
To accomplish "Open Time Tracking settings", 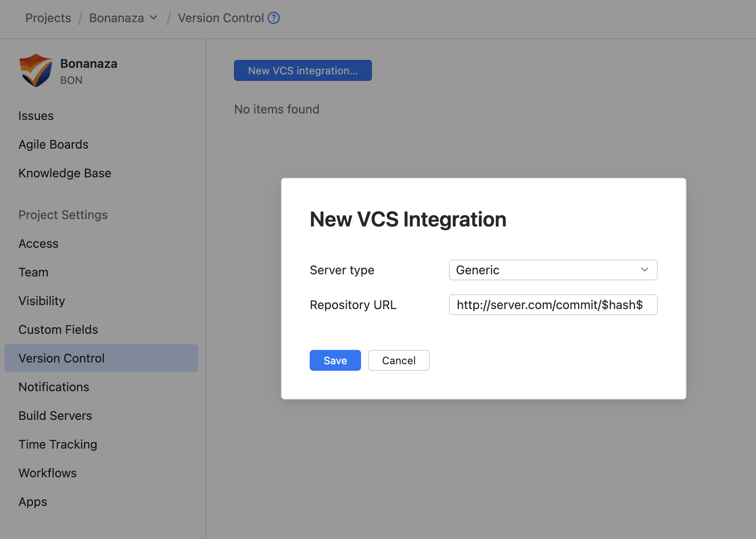I will tap(57, 444).
